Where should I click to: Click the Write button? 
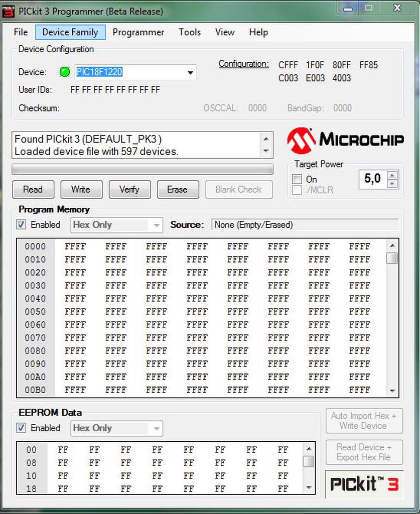[81, 189]
